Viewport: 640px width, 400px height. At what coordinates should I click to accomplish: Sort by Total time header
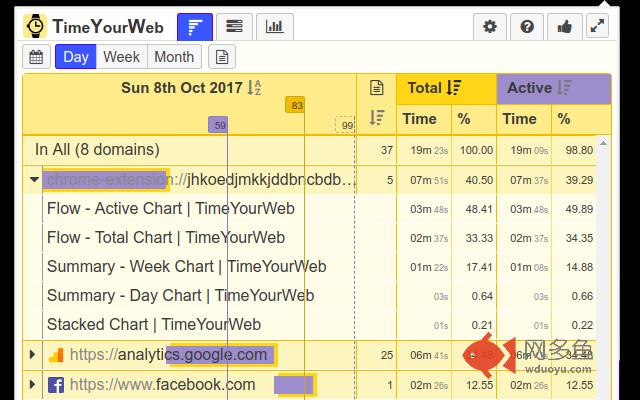tap(446, 88)
